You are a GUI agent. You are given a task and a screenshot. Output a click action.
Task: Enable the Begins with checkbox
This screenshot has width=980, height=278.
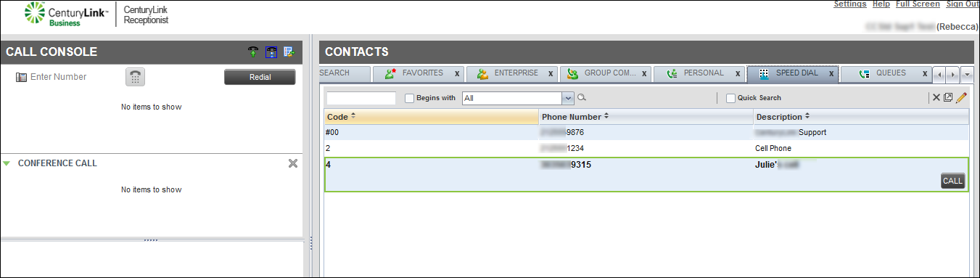[x=409, y=98]
